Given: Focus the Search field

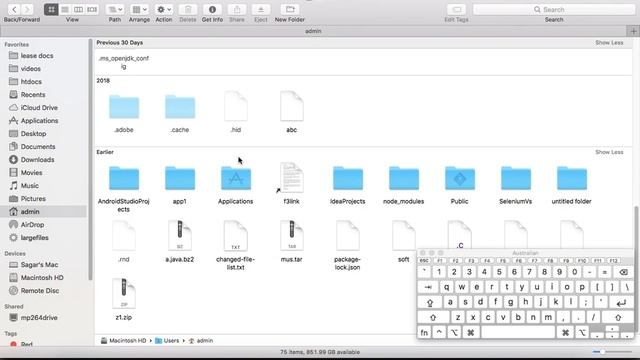Looking at the screenshot, I should tap(554, 9).
